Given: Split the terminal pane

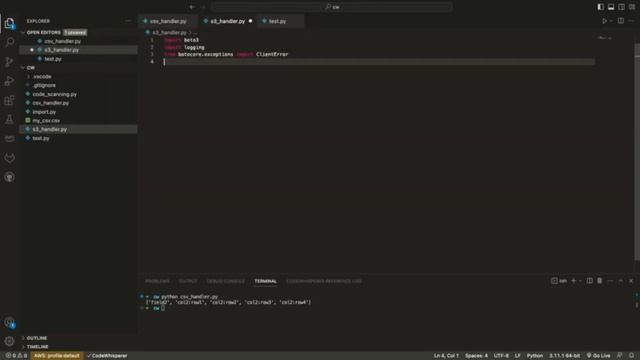Looking at the screenshot, I should click(589, 281).
